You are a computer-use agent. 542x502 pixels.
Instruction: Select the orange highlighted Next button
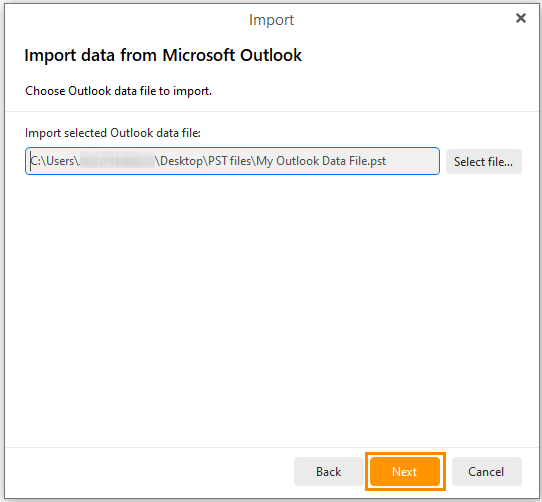[x=405, y=472]
